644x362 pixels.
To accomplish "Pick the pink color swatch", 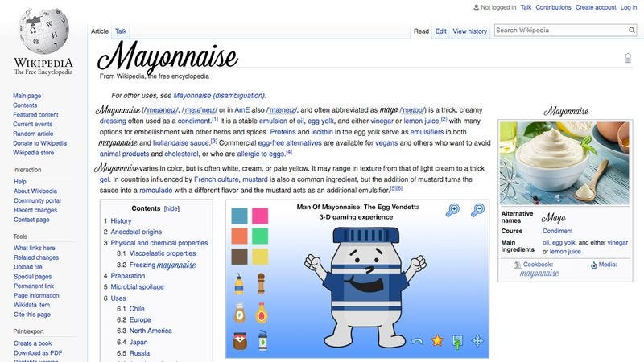I will 260,216.
